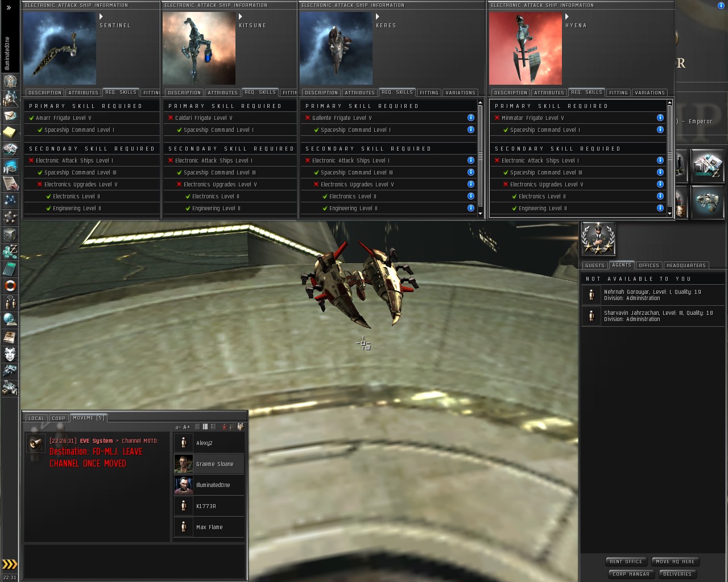
Task: Open the chat channels speech-bubble icon
Action: tap(10, 302)
